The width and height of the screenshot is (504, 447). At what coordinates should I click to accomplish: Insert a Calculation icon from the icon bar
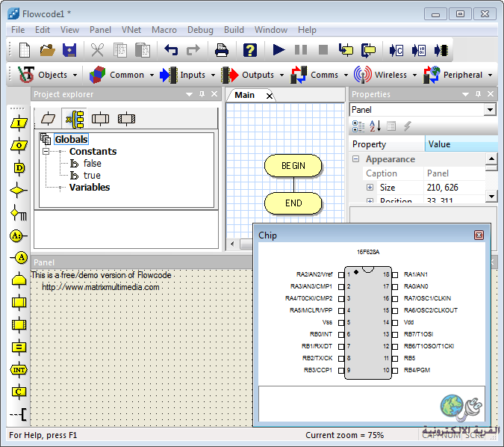click(19, 348)
